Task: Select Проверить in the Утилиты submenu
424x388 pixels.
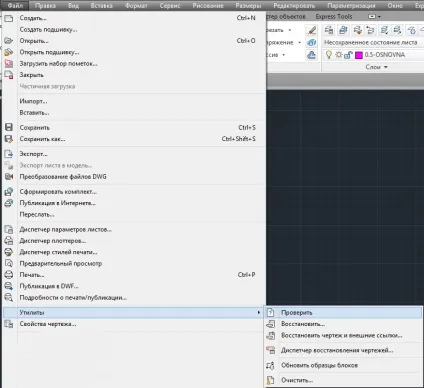Action: pos(343,313)
